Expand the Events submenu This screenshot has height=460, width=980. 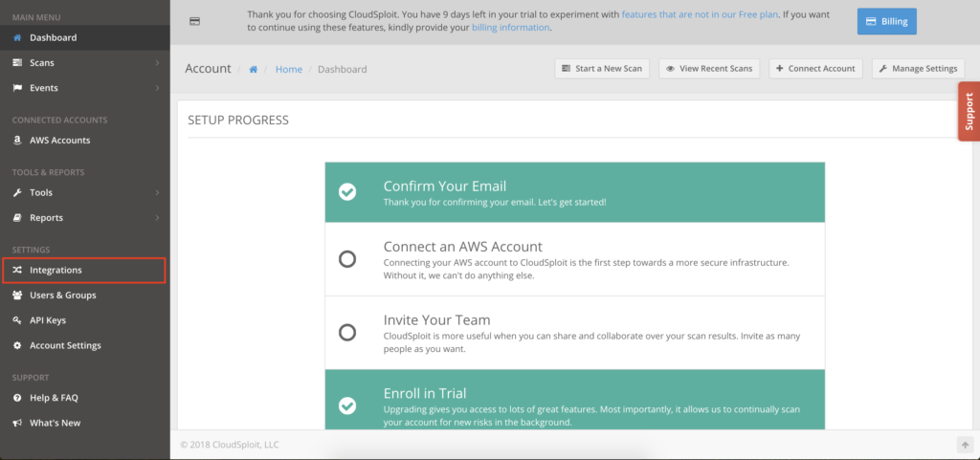(157, 88)
